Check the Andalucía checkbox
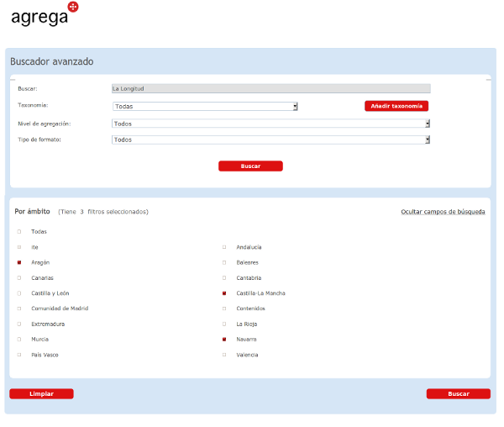Screen dimensions: 504x427 point(224,247)
